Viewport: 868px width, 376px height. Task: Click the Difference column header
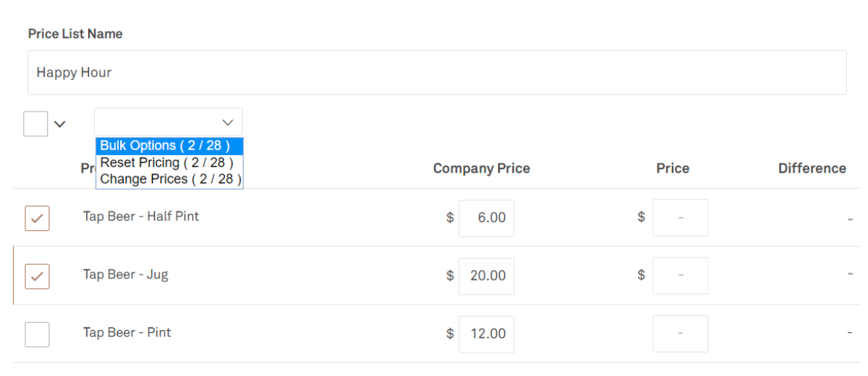pyautogui.click(x=812, y=168)
